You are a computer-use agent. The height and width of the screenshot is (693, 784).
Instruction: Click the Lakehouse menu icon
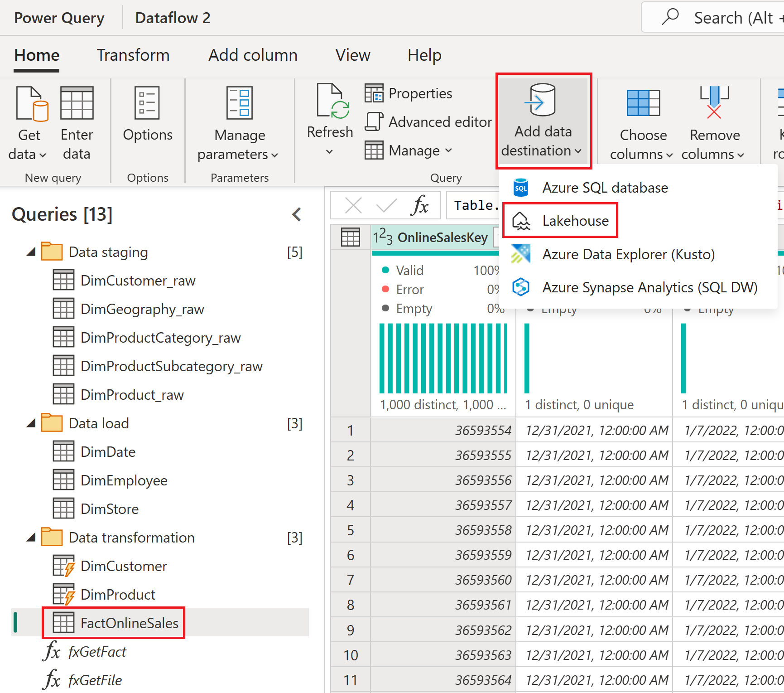click(x=521, y=221)
